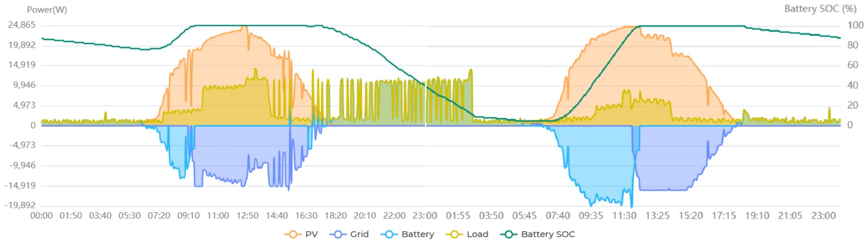Click the Battery SOC (%) axis title
The width and height of the screenshot is (868, 245).
click(820, 9)
